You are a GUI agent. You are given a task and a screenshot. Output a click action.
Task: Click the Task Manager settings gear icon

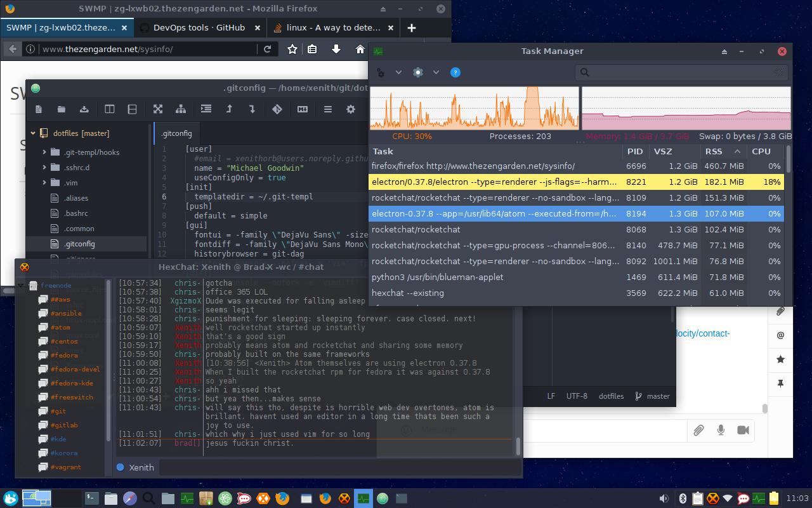coord(418,72)
